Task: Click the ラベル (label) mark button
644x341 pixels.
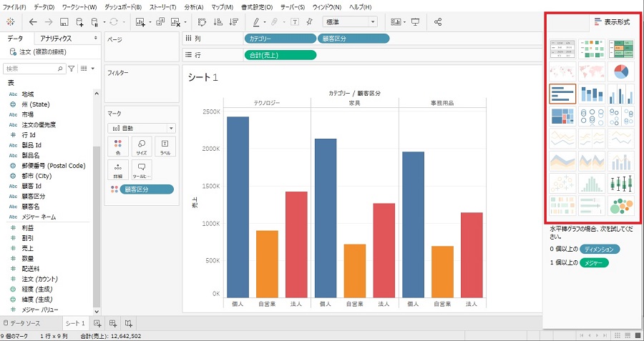Action: coord(165,147)
